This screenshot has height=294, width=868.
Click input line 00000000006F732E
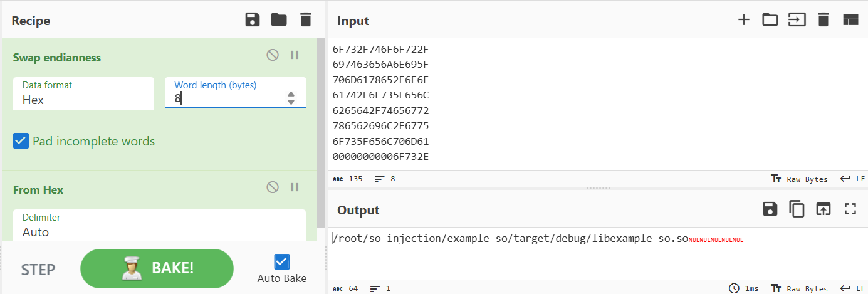click(381, 157)
